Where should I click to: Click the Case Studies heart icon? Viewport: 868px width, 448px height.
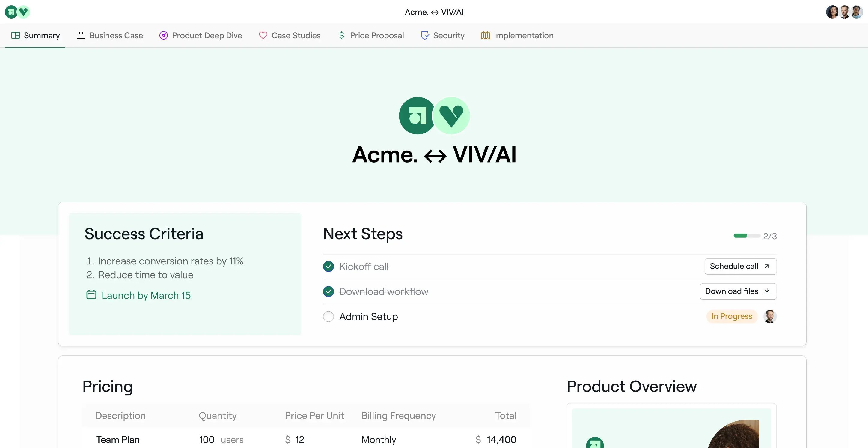(263, 35)
